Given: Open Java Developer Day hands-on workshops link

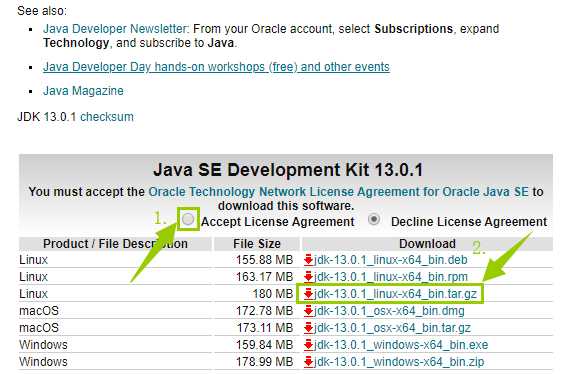Looking at the screenshot, I should [x=216, y=67].
